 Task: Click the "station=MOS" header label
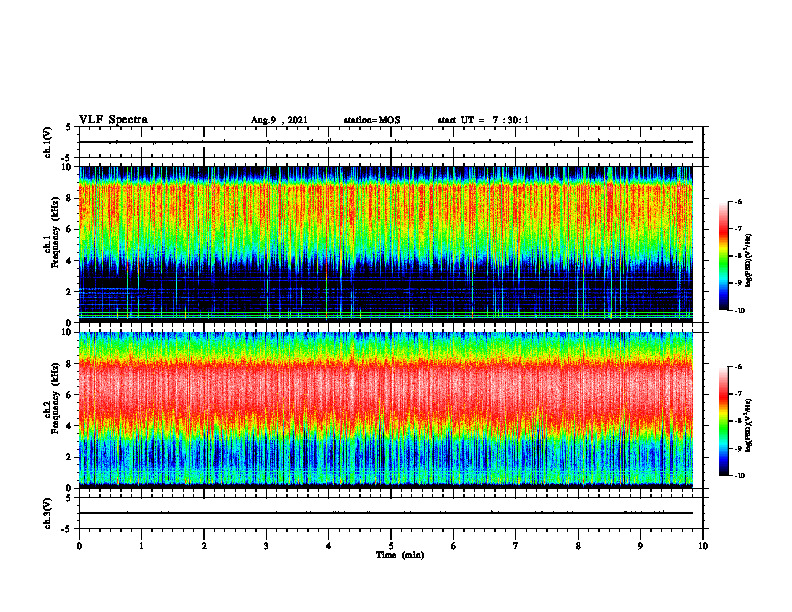tap(372, 120)
